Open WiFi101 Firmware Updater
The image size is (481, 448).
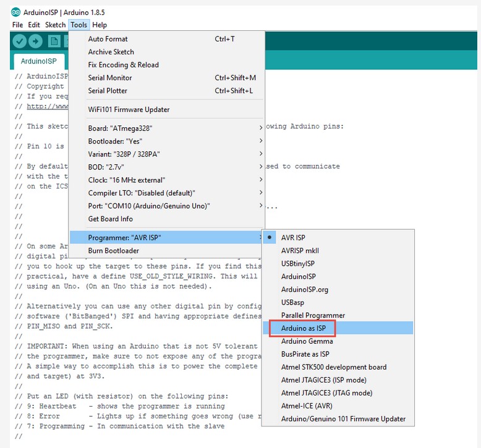pos(166,109)
